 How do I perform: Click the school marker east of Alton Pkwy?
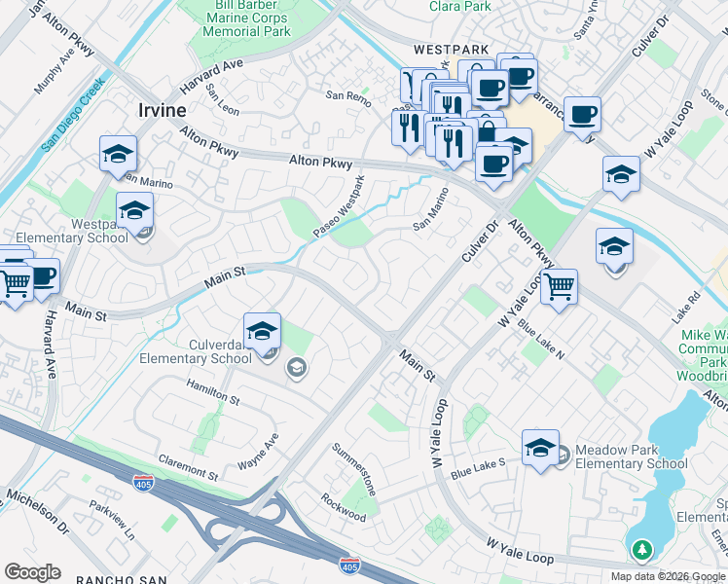click(x=614, y=248)
